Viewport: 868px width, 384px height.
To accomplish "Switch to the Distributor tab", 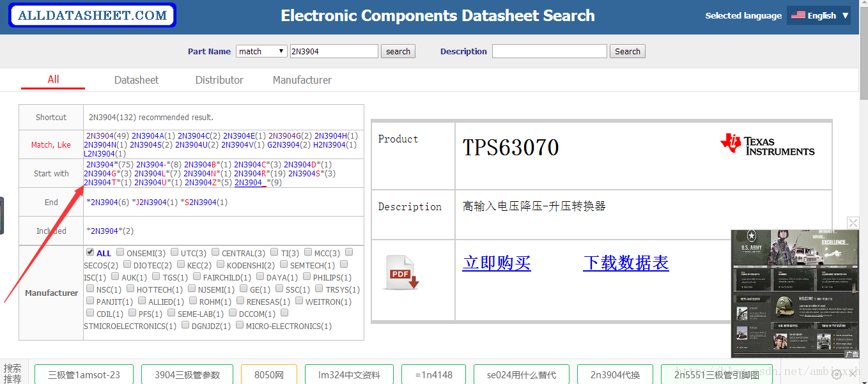I will [x=219, y=80].
